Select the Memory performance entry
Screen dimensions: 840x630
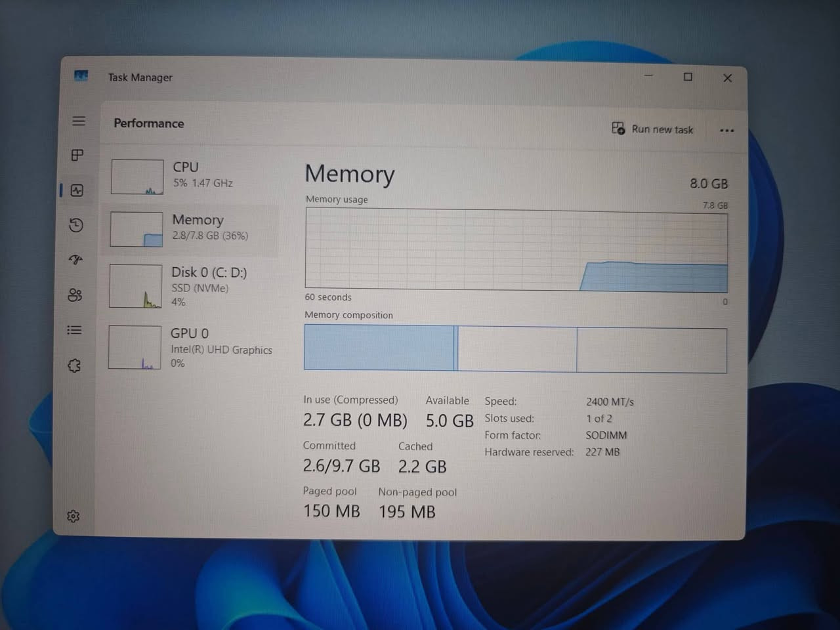(x=191, y=230)
